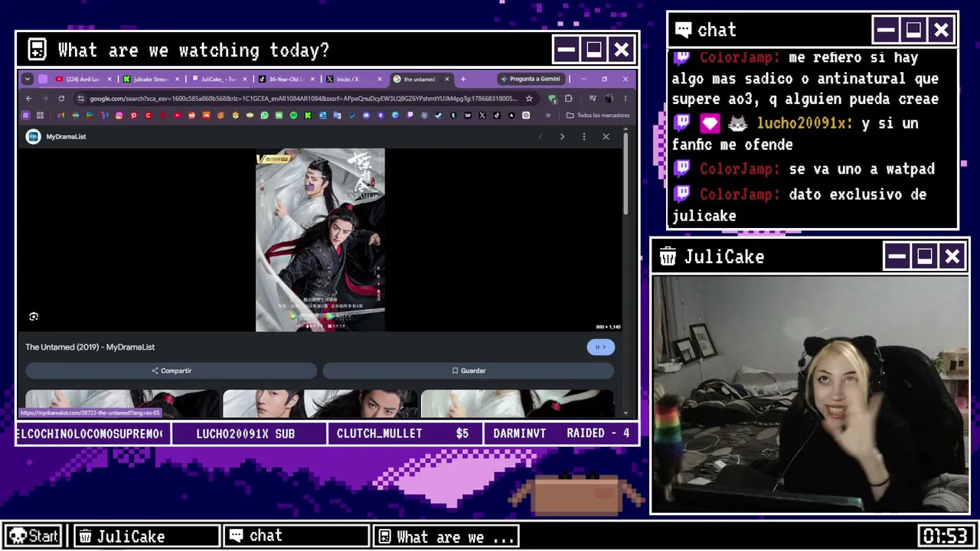
Task: Open the Chrome profile avatar
Action: tap(609, 99)
